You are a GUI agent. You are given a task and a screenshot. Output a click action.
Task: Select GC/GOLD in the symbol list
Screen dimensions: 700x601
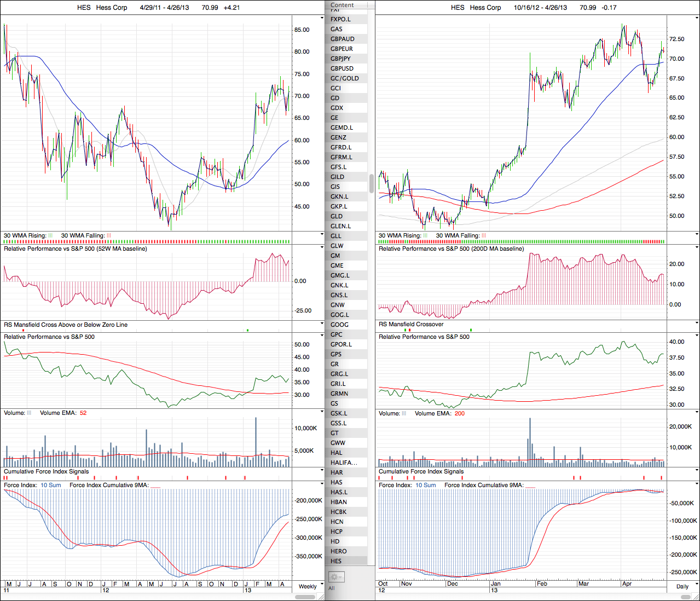click(x=345, y=78)
